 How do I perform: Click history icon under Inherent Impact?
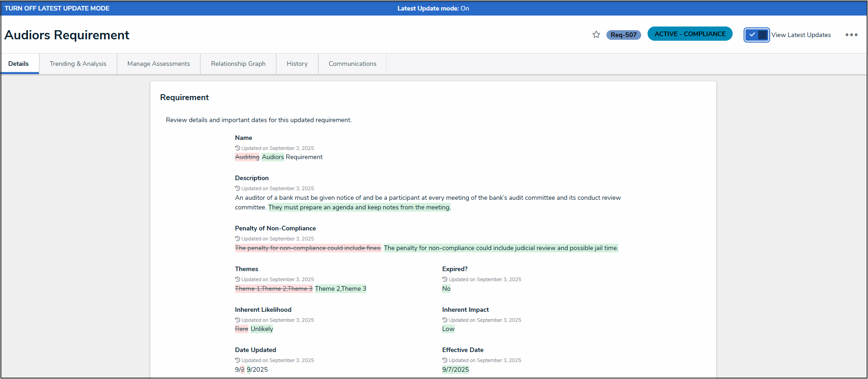tap(445, 320)
